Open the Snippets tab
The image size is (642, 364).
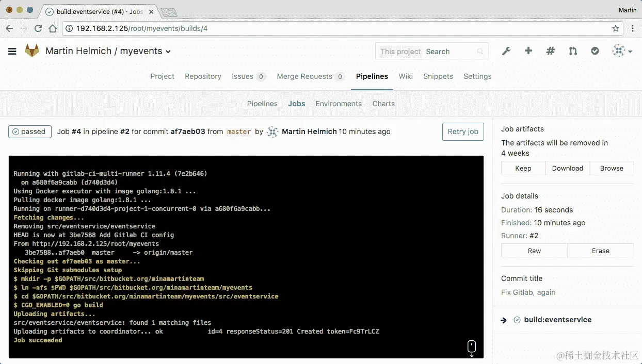(x=438, y=76)
